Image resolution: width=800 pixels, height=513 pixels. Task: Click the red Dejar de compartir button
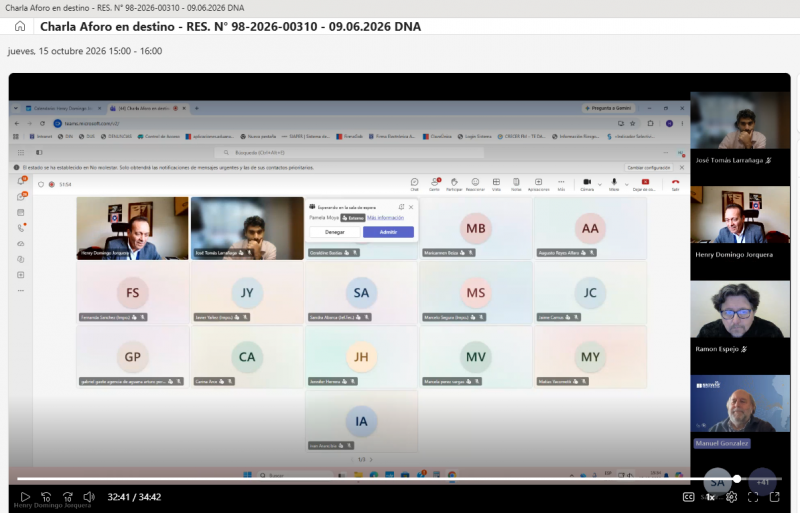pyautogui.click(x=645, y=182)
